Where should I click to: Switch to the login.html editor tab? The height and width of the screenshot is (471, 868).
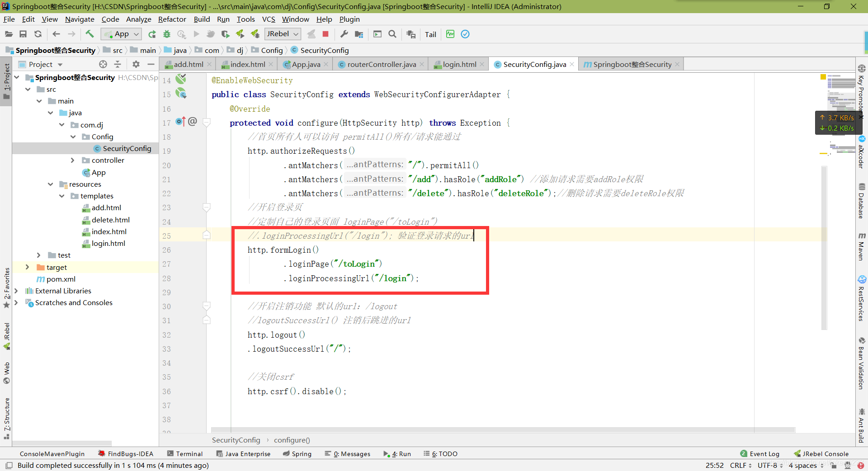pos(459,64)
